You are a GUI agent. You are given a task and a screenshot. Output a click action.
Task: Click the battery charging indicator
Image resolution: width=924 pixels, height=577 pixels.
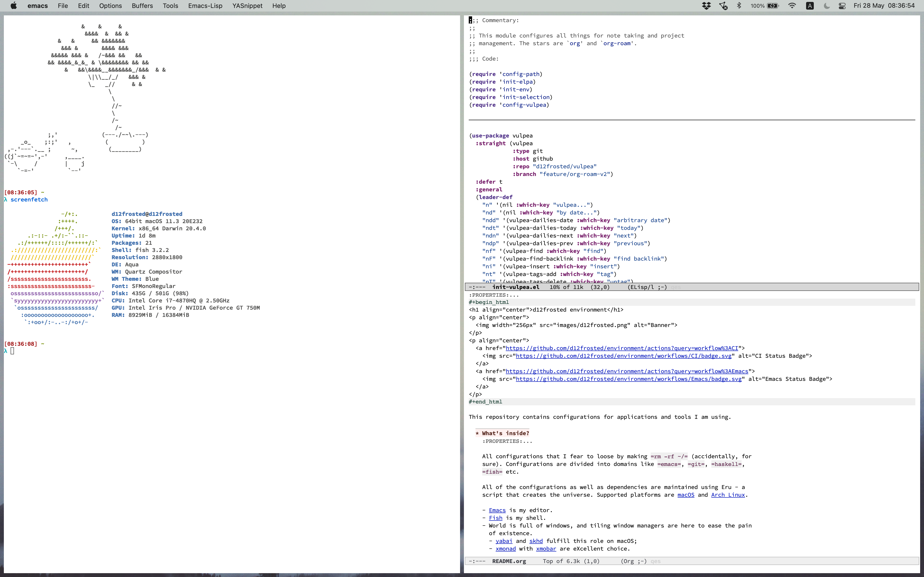click(773, 6)
